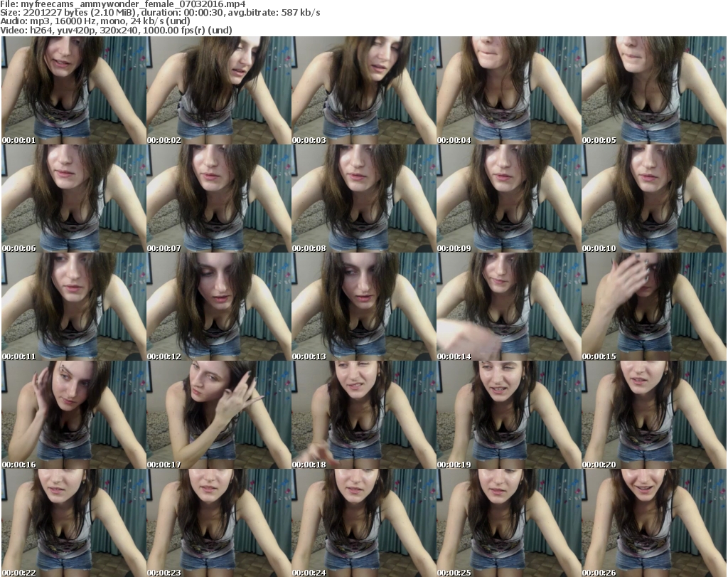This screenshot has width=728, height=577.
Task: Choose the frame labeled 00:00:05
Action: coord(654,90)
